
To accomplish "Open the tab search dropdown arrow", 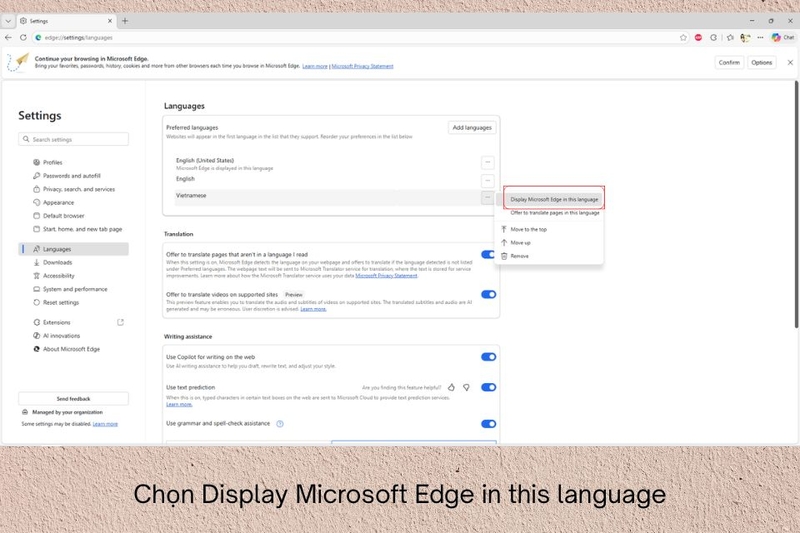I will pyautogui.click(x=8, y=21).
